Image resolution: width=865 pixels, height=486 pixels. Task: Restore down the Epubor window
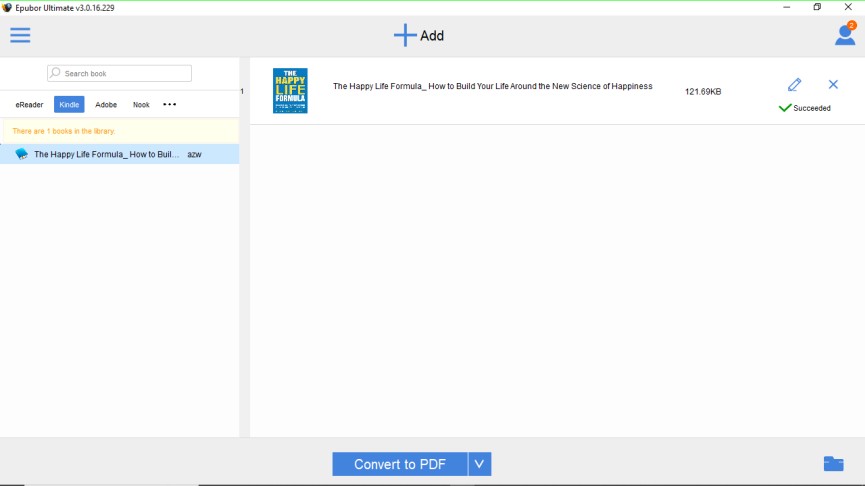[x=818, y=7]
